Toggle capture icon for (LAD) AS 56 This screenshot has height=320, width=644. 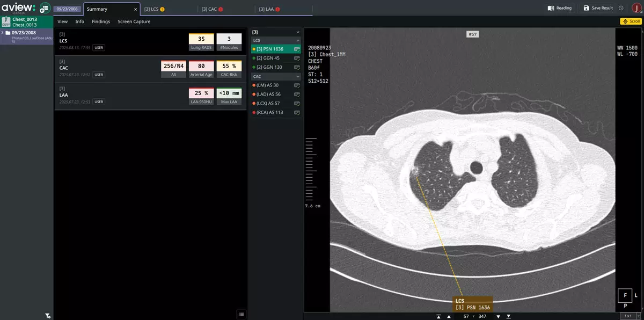pyautogui.click(x=296, y=94)
